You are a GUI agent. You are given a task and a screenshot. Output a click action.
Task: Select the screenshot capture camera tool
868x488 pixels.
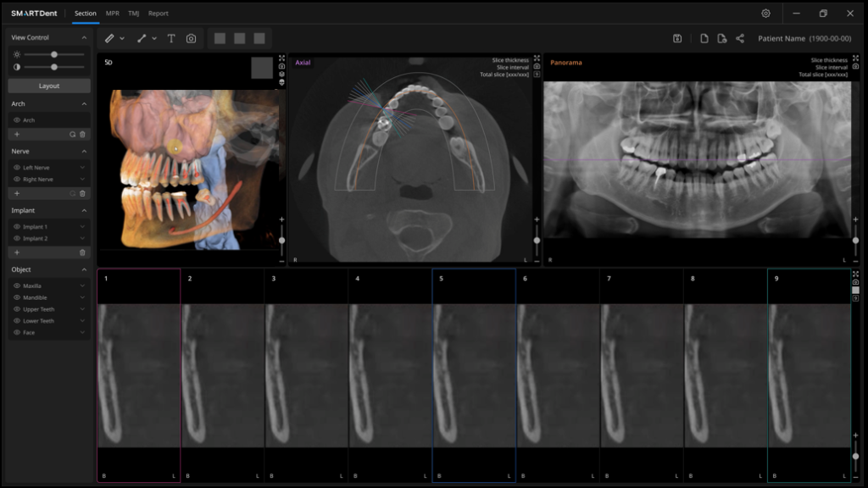coord(190,38)
